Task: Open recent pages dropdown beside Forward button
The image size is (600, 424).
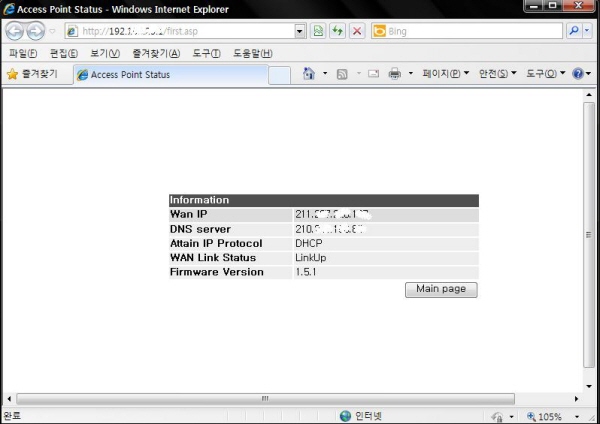Action: pos(52,31)
